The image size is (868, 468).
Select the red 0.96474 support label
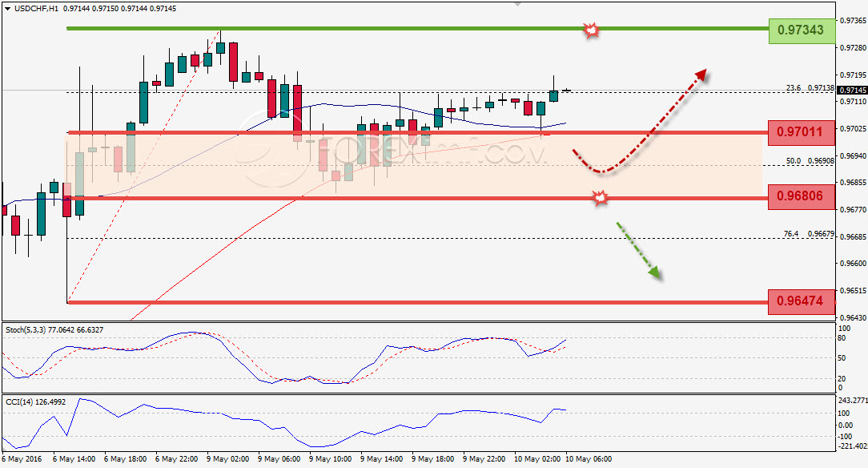[801, 301]
